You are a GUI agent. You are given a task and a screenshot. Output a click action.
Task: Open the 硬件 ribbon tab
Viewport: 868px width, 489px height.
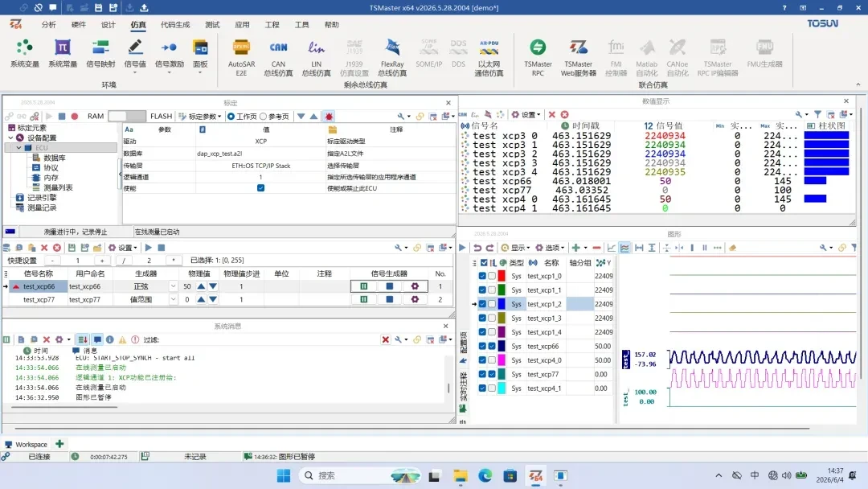pos(79,24)
